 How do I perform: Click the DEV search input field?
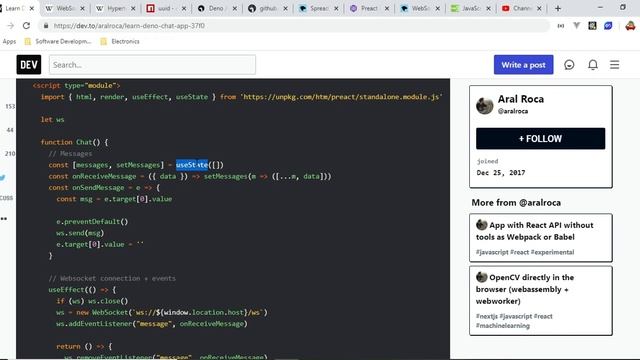click(x=152, y=64)
